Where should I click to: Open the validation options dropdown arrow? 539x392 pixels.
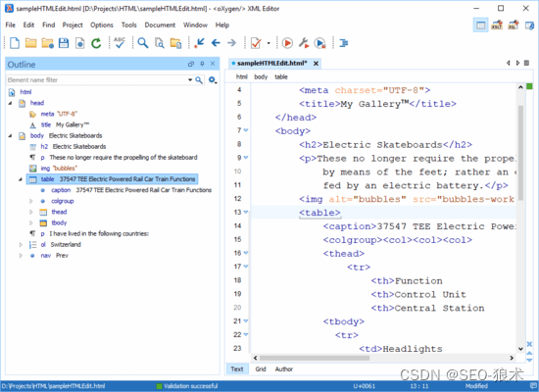(269, 43)
